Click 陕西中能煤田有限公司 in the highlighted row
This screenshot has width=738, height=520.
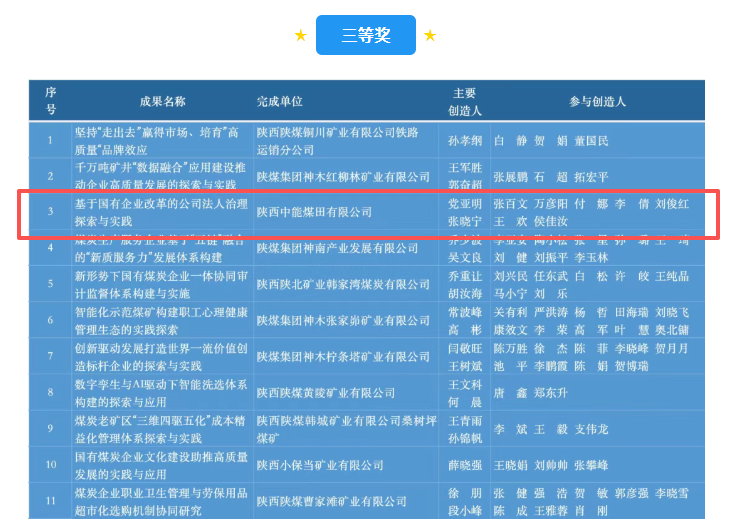(314, 211)
